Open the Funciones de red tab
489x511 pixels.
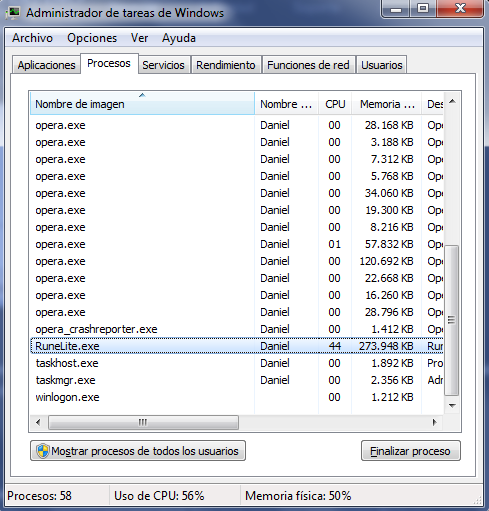point(308,65)
